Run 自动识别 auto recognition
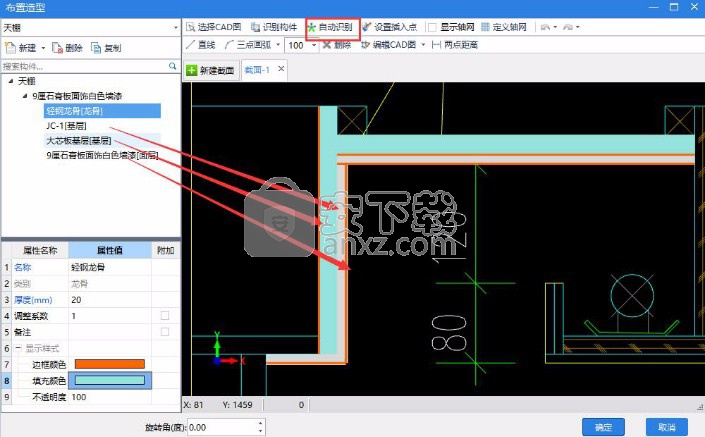The image size is (705, 437). pyautogui.click(x=330, y=27)
